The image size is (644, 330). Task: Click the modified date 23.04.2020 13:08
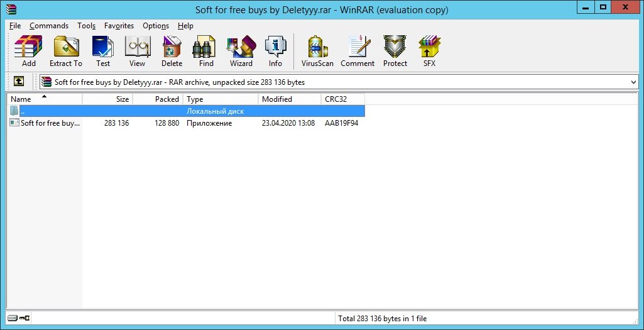(288, 123)
